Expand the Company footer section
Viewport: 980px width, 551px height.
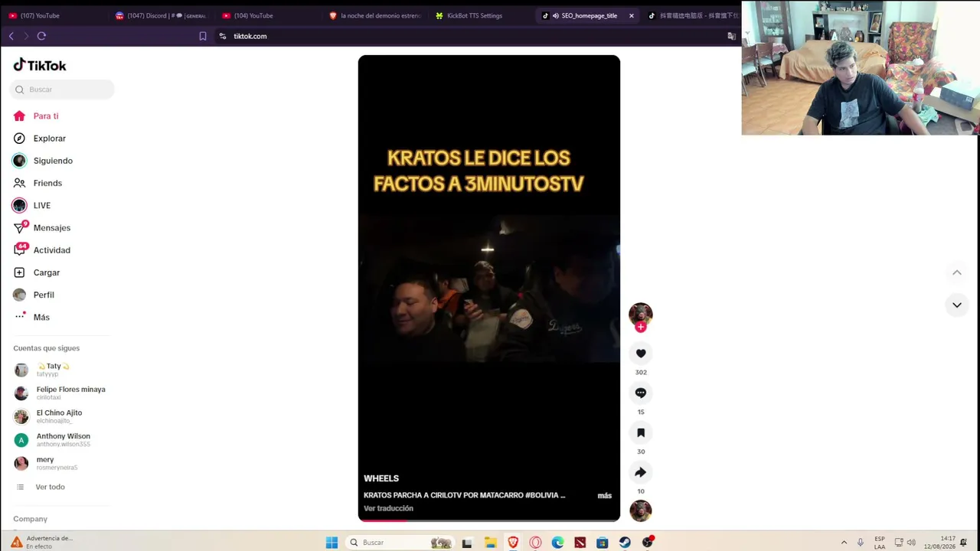[31, 519]
